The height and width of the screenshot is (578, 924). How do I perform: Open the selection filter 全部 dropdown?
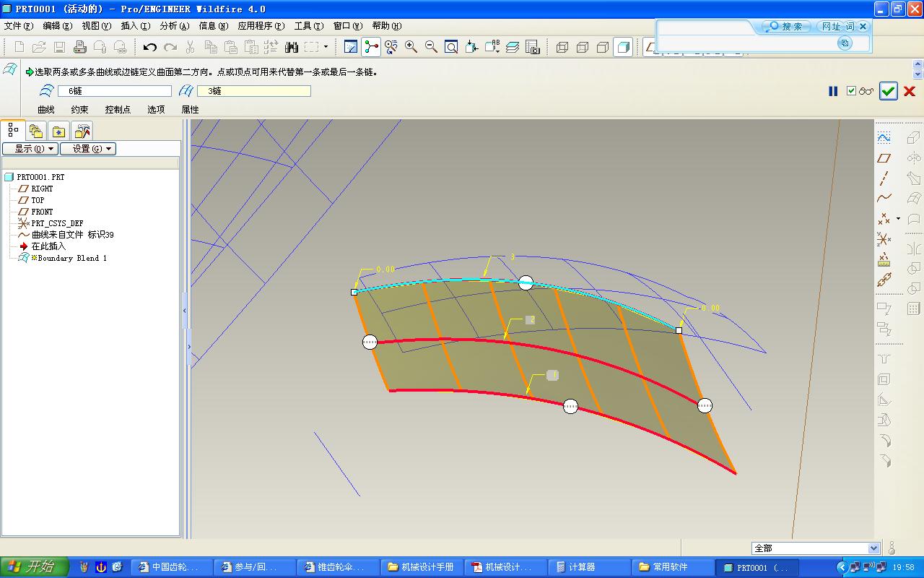tap(873, 548)
